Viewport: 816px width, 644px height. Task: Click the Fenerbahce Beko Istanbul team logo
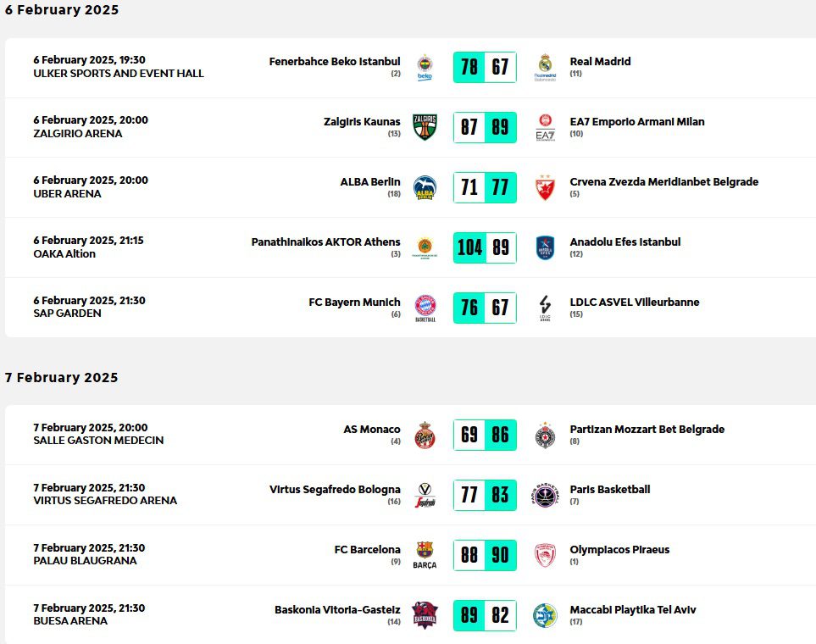tap(425, 67)
